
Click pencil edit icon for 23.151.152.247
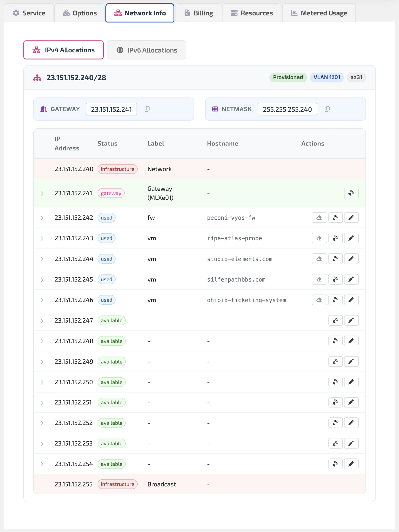(351, 321)
